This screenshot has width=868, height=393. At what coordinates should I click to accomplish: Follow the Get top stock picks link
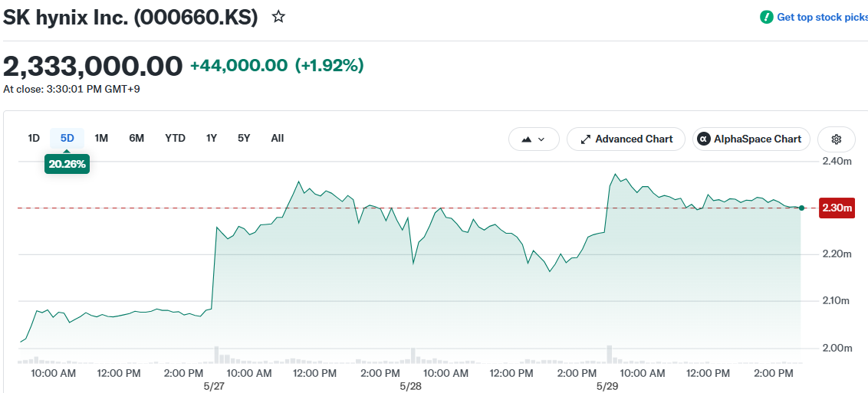822,17
